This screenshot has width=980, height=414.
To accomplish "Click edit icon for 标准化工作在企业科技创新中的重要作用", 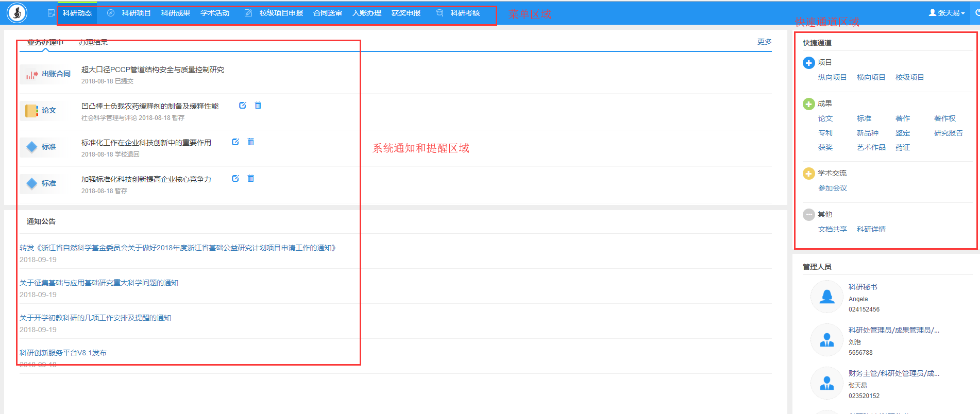I will (x=235, y=142).
